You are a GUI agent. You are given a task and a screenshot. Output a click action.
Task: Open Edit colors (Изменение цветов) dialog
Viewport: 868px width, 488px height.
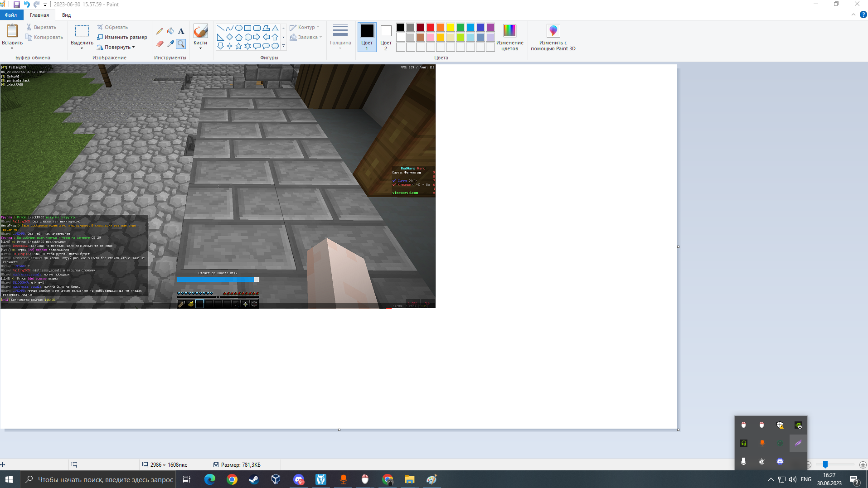(x=509, y=37)
